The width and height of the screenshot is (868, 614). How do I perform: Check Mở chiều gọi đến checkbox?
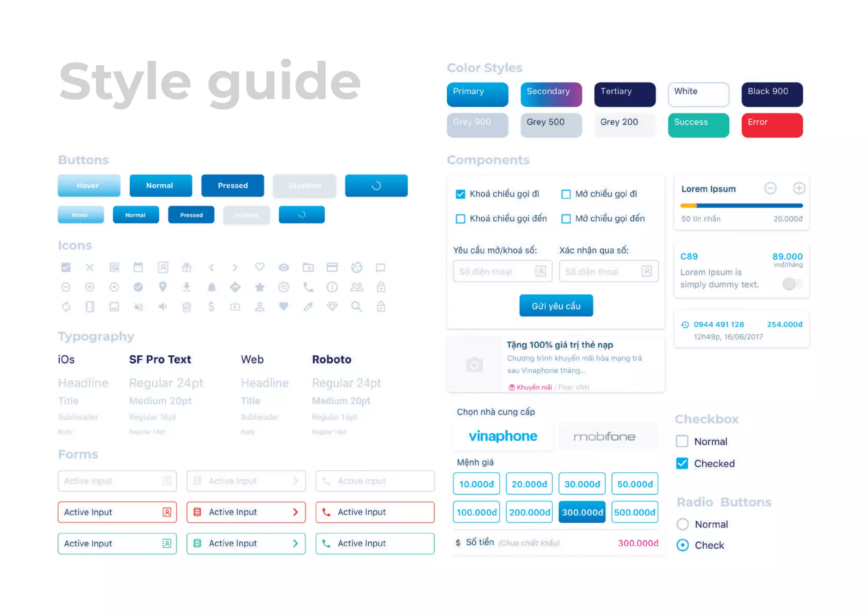click(x=566, y=219)
